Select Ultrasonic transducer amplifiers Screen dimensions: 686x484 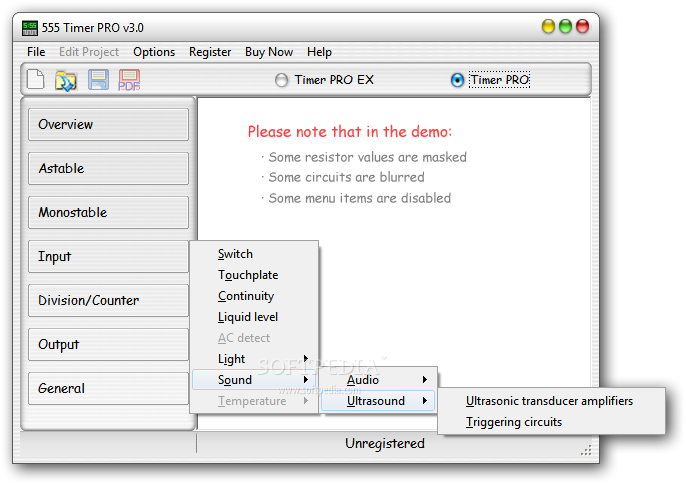[x=551, y=401]
